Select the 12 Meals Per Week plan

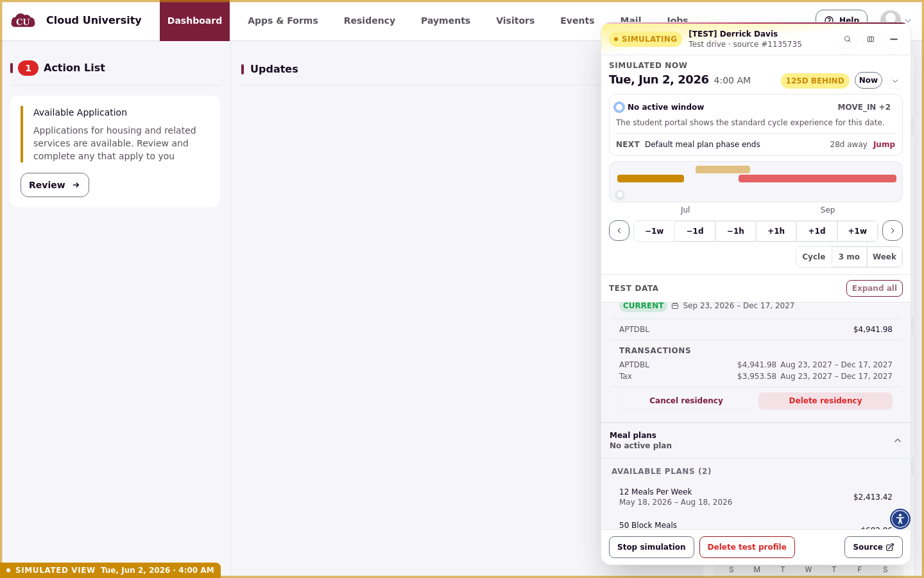click(x=755, y=497)
